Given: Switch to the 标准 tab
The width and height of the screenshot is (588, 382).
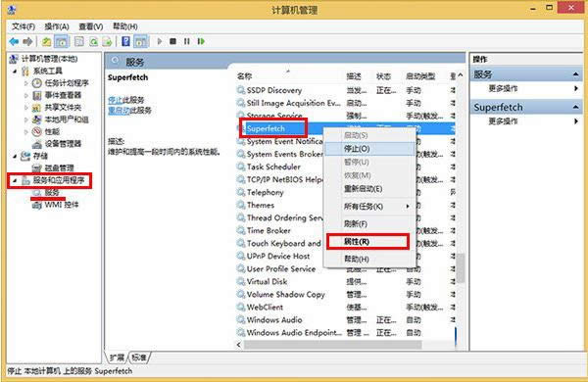Looking at the screenshot, I should click(139, 358).
